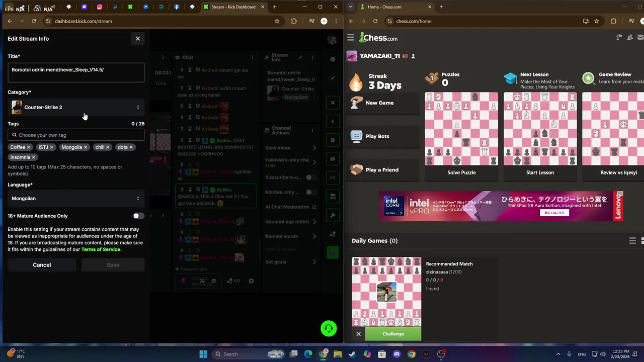Click the 'Choose your own tag' search field
Image resolution: width=644 pixels, height=362 pixels.
coord(76,135)
